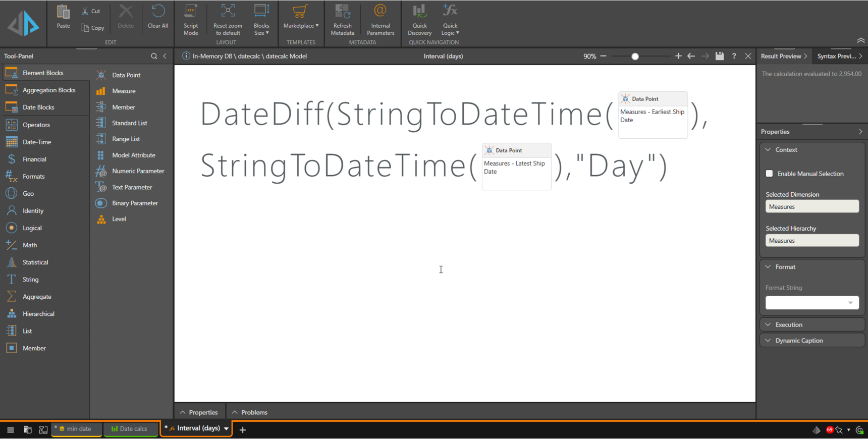Expand the bottom Problems panel

click(x=249, y=413)
